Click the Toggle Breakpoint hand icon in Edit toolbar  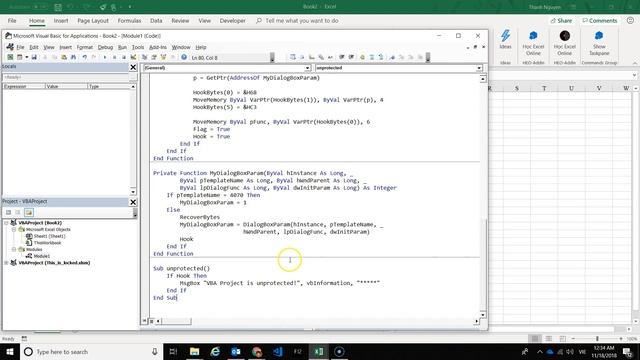pyautogui.click(x=362, y=58)
